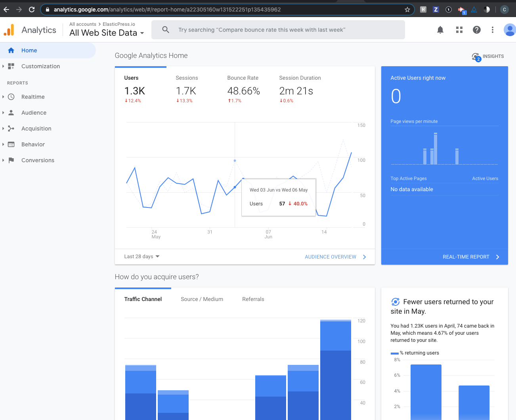
Task: Expand the Customization section arrow
Action: click(3, 66)
